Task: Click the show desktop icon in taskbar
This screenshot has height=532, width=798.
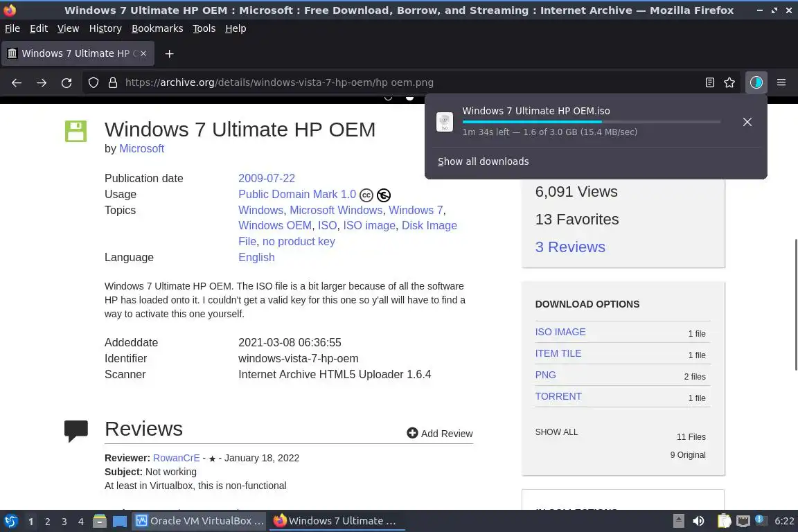Action: (x=120, y=522)
